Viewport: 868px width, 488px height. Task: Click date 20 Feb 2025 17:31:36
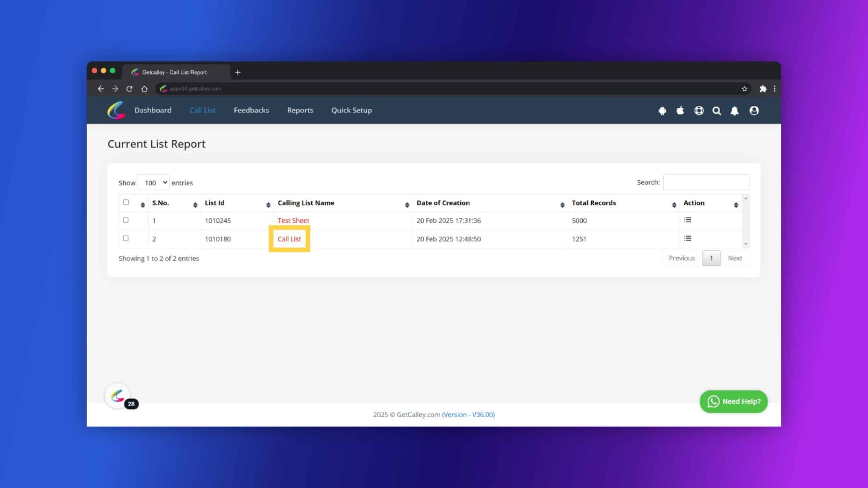(448, 220)
